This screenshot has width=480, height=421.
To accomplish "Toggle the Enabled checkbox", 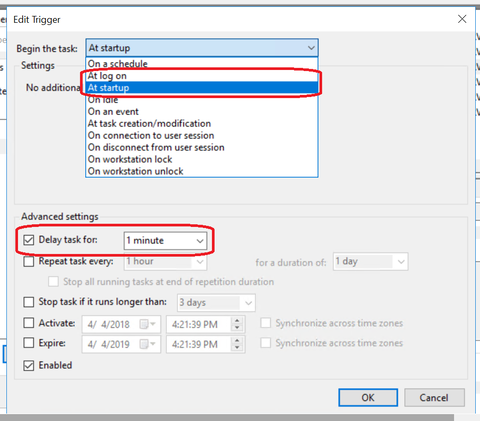I will coord(29,365).
